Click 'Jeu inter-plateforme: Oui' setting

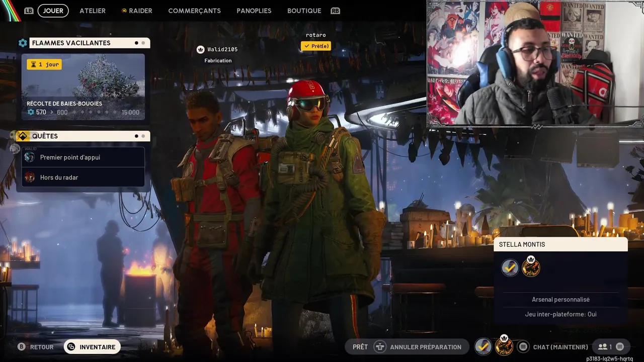pyautogui.click(x=560, y=314)
